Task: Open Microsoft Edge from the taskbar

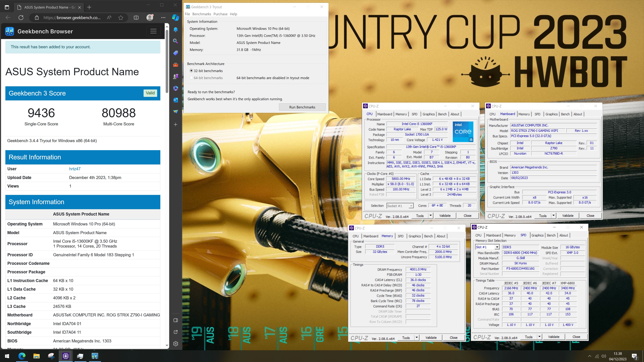Action: pyautogui.click(x=22, y=356)
